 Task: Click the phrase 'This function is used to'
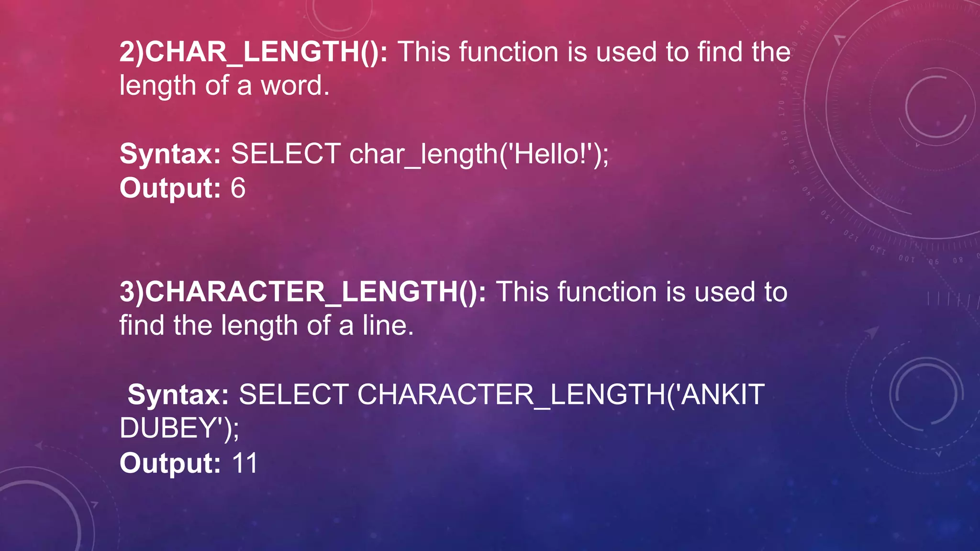point(642,292)
